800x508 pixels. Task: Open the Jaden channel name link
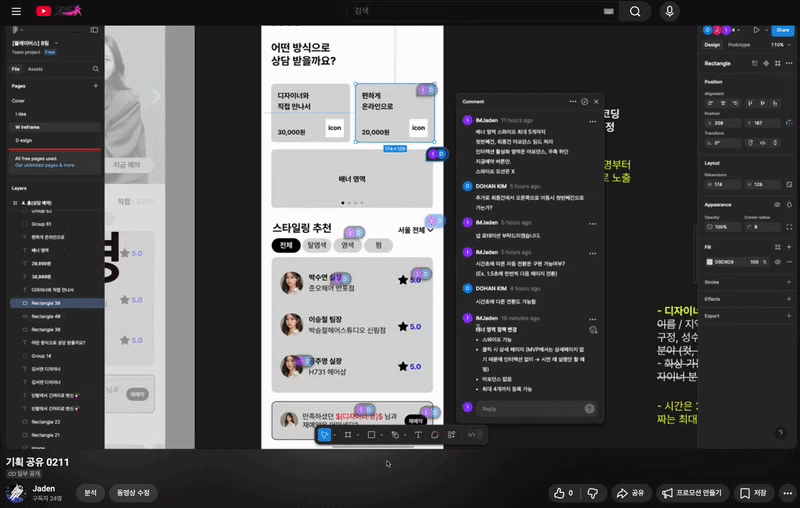[x=43, y=488]
